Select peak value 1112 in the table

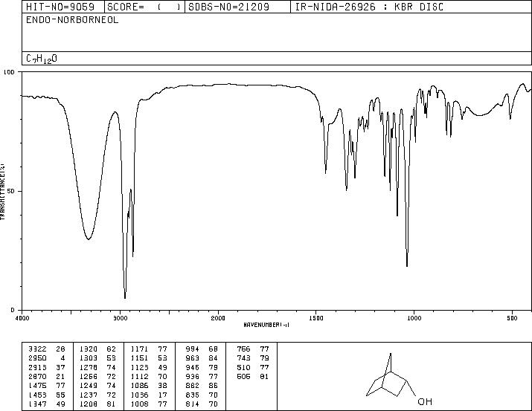[139, 376]
